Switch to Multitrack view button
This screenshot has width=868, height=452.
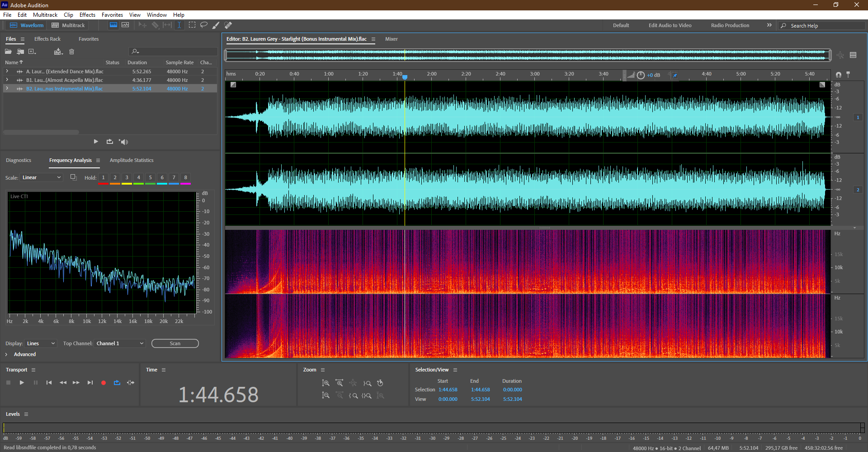pos(68,25)
